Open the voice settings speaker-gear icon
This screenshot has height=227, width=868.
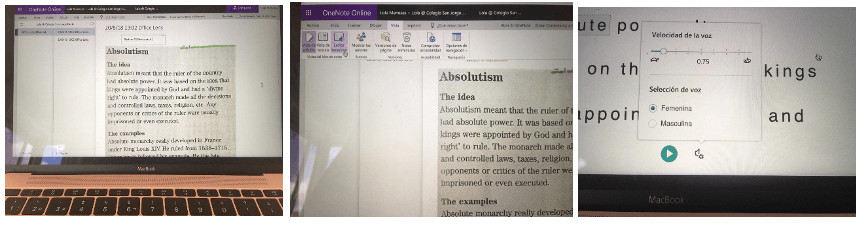pos(699,154)
